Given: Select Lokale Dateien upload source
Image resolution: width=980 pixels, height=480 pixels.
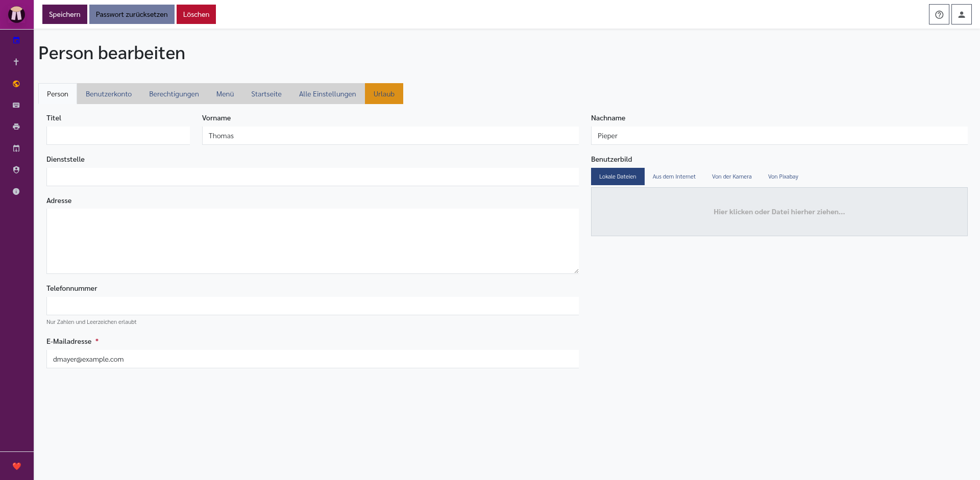Looking at the screenshot, I should pyautogui.click(x=618, y=176).
